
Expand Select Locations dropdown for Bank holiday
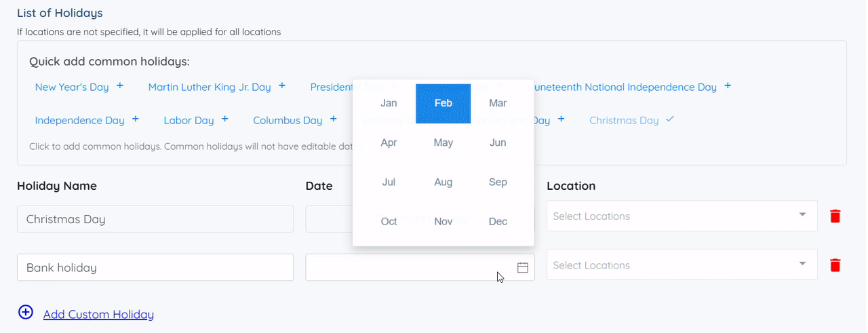(x=802, y=265)
